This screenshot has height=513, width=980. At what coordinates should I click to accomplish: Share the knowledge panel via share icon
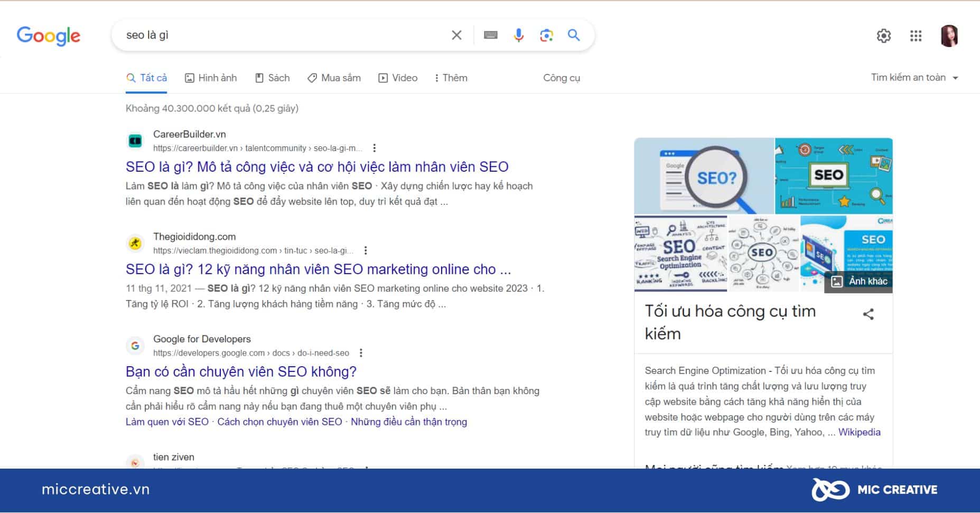(868, 314)
